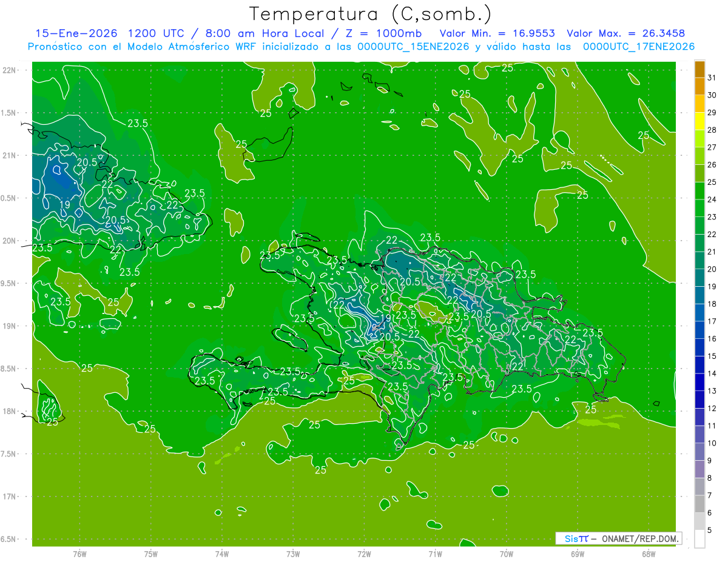The height and width of the screenshot is (562, 728).
Task: Click the truncated 6.5N latitude label
Action: [8, 539]
